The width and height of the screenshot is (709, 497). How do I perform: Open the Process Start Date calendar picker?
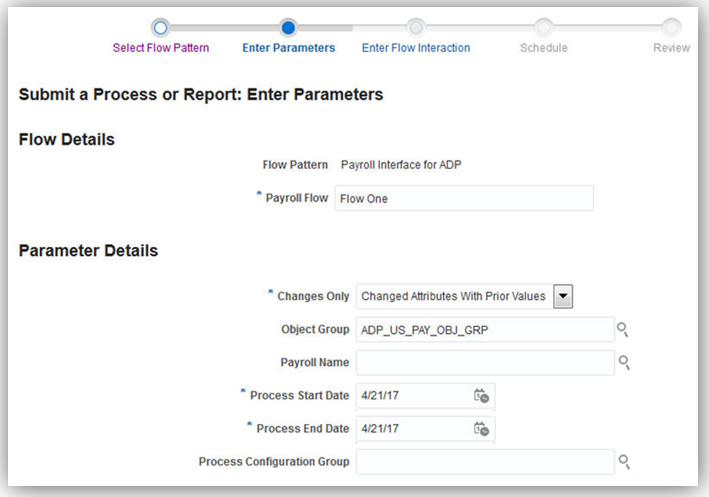pos(481,396)
